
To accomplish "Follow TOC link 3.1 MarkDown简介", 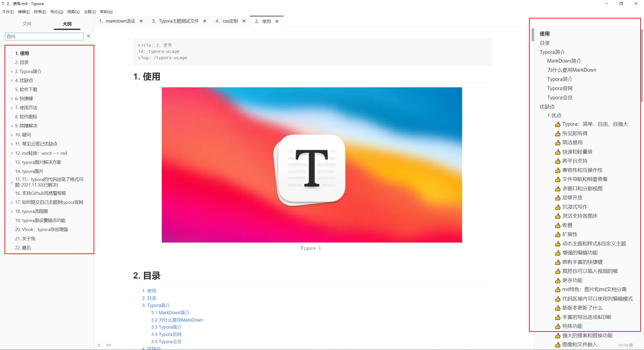I will pyautogui.click(x=170, y=313).
